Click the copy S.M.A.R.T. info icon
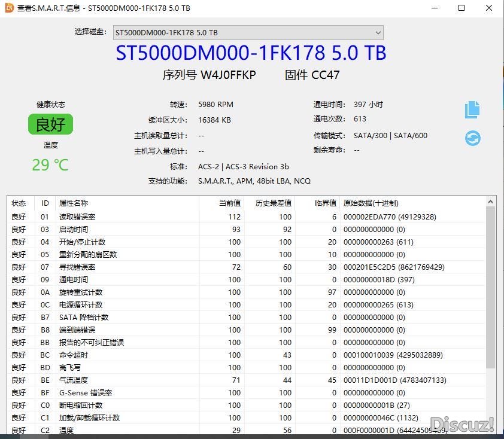Viewport: 504px width, 439px height. point(472,109)
